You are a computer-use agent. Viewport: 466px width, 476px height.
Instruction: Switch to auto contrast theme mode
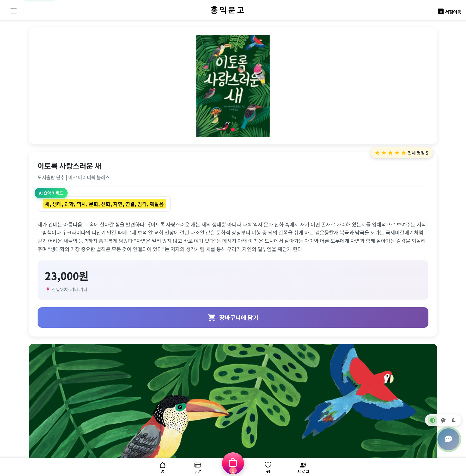(433, 420)
